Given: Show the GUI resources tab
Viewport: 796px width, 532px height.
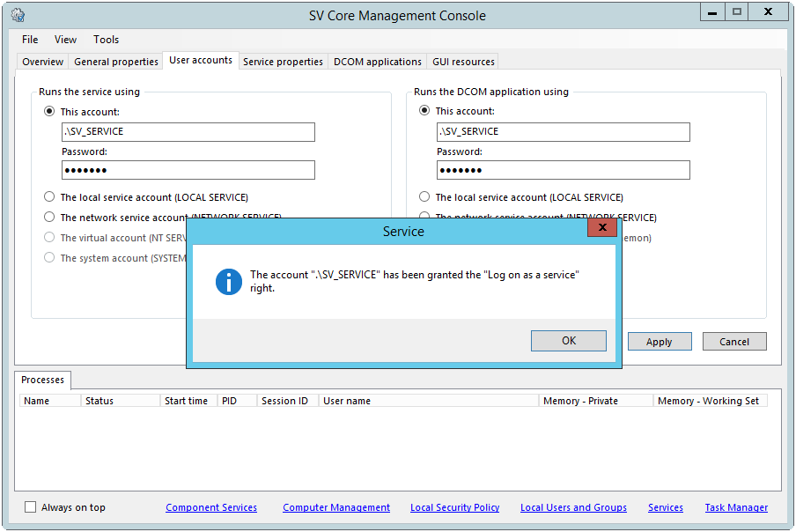Looking at the screenshot, I should 463,62.
